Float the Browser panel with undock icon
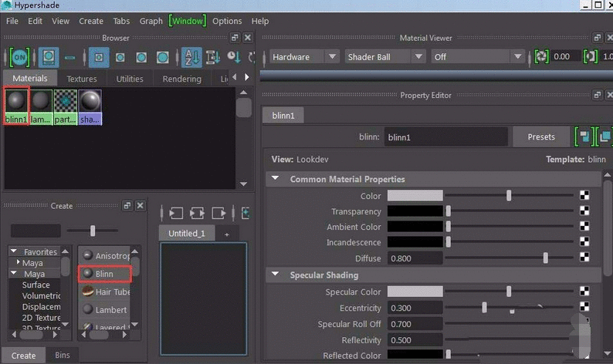Image resolution: width=613 pixels, height=364 pixels. coord(235,38)
